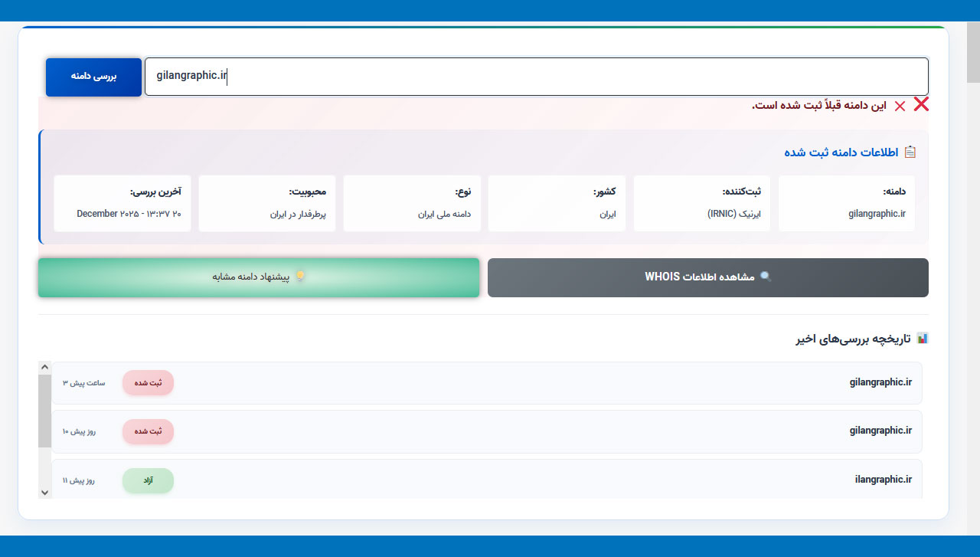Select first gilangraphic.ir history entry
Viewport: 980px width, 557px height.
(880, 382)
